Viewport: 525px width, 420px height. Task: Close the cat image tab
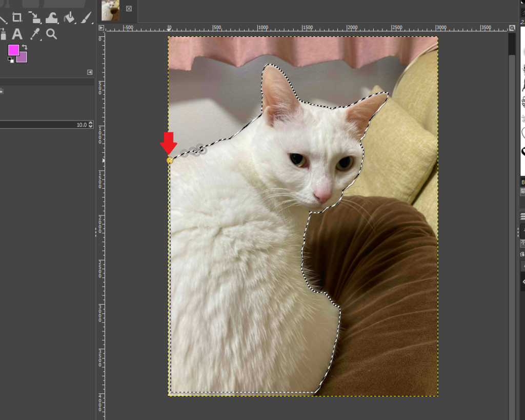coord(129,9)
